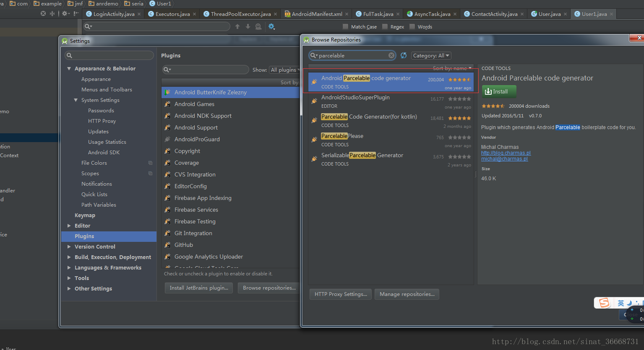This screenshot has width=644, height=350.
Task: Enable the Words checkbox
Action: click(x=412, y=26)
